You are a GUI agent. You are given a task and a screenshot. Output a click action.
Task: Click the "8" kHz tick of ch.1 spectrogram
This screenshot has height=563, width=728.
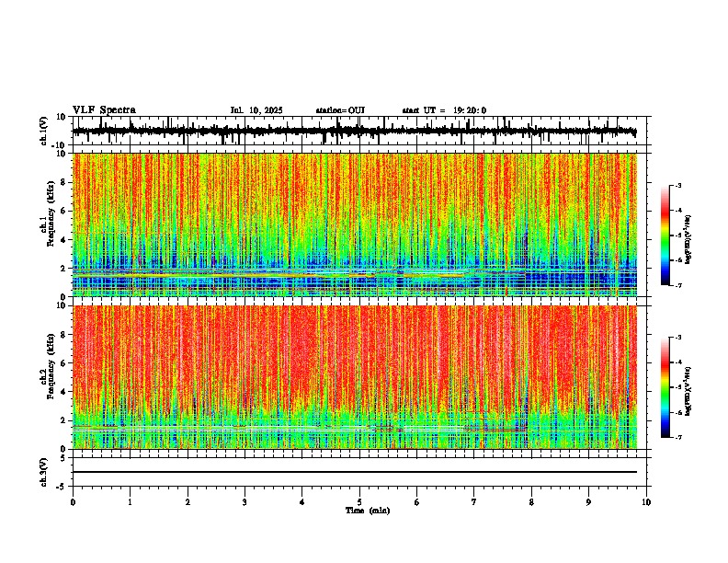pos(64,182)
